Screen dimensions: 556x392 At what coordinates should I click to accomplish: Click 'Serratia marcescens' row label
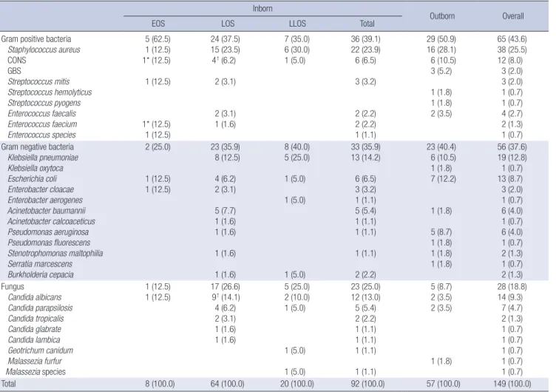pyautogui.click(x=40, y=264)
